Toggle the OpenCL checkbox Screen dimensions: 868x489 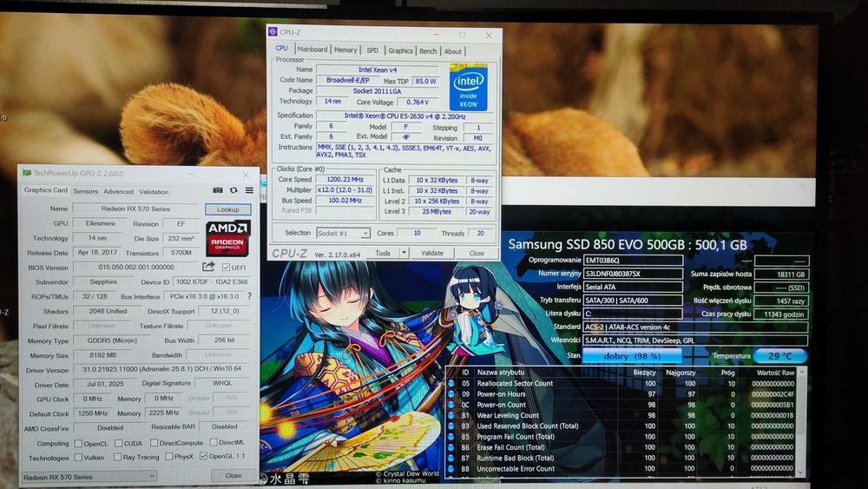coord(79,444)
